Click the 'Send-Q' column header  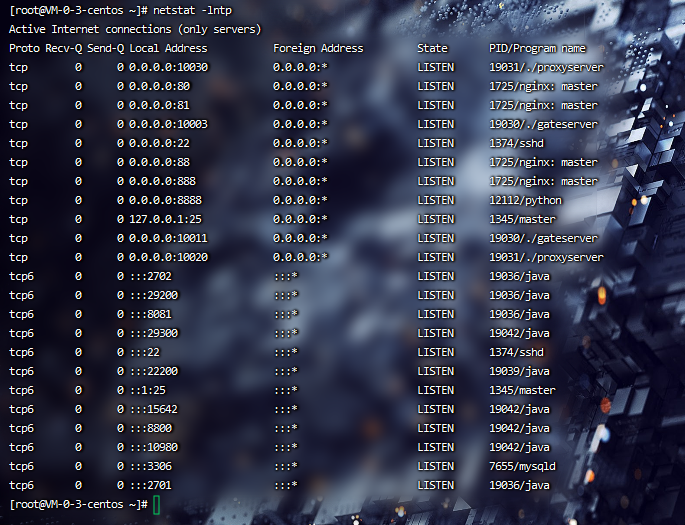click(x=105, y=48)
